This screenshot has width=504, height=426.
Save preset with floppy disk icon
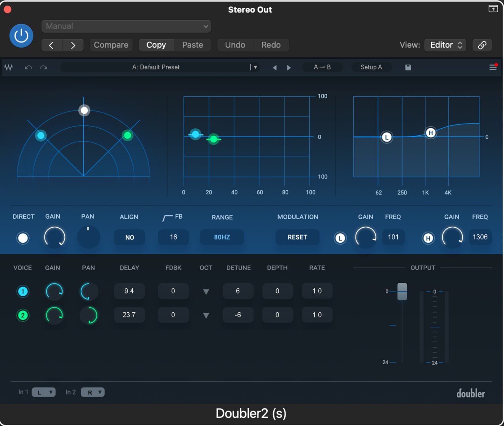(408, 67)
